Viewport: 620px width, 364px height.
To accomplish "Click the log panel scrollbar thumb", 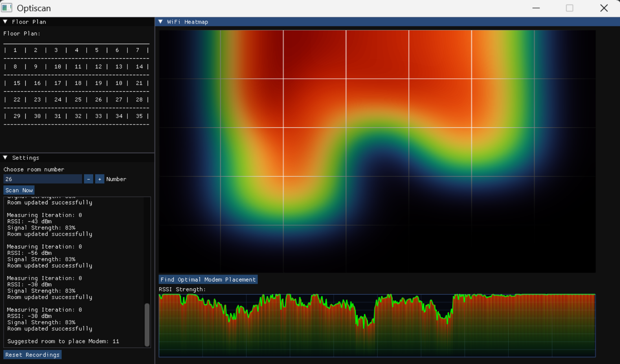I will (x=147, y=325).
